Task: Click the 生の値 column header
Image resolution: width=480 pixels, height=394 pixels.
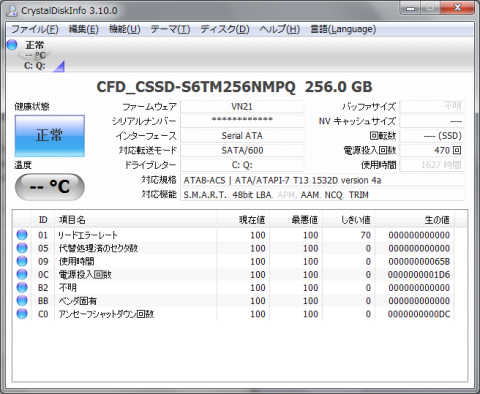Action: [415, 220]
